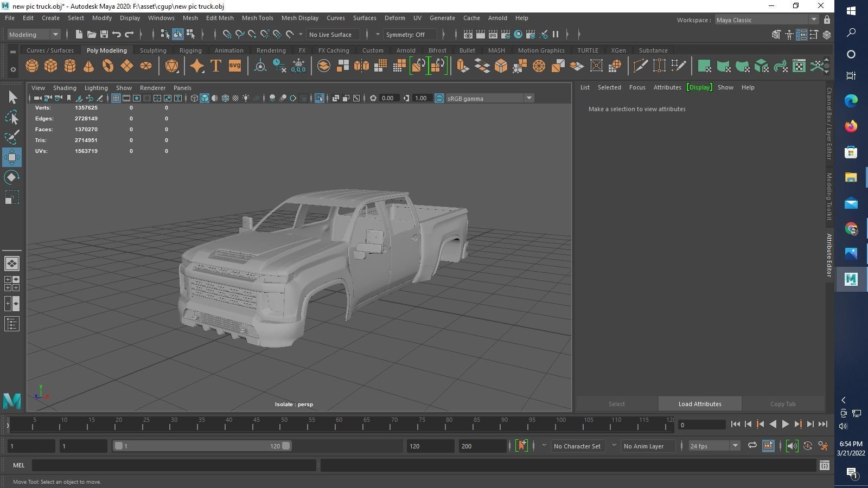
Task: Switch to the Sculpting shelf tab
Action: (x=153, y=50)
